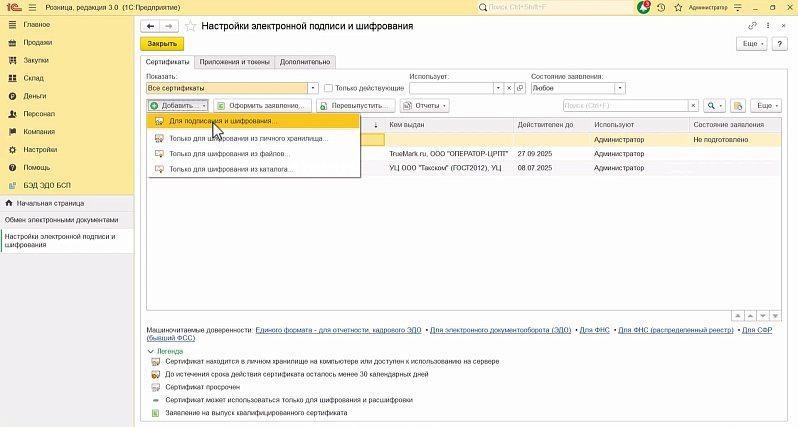
Task: Choose Только для шифрования из личного хранилища
Action: point(253,138)
